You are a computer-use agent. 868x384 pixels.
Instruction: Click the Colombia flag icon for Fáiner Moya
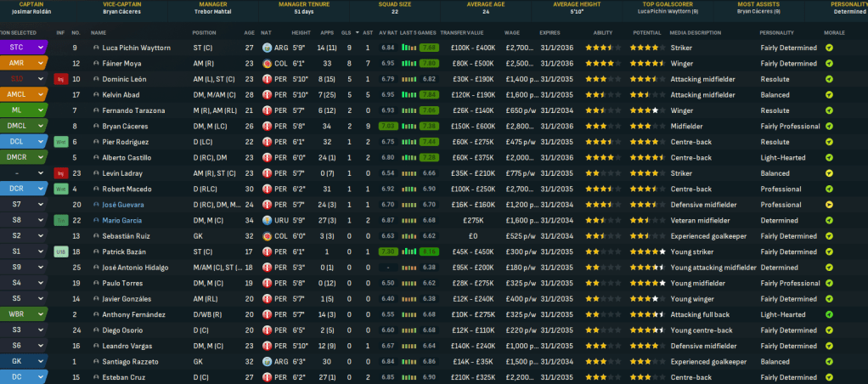268,64
